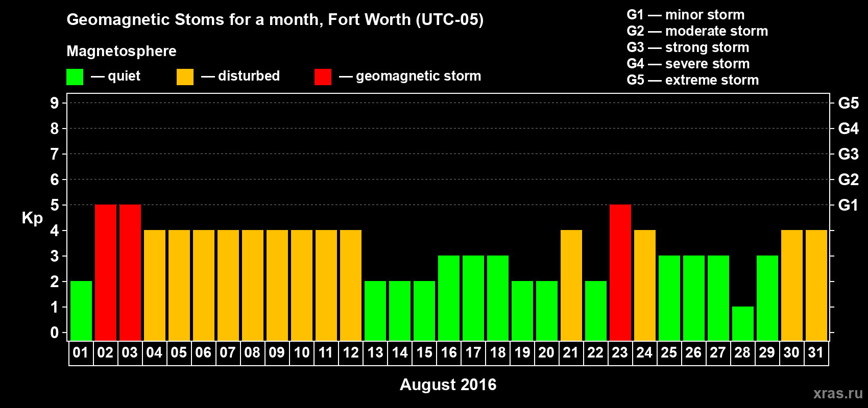Click the day label "18"

click(x=498, y=352)
